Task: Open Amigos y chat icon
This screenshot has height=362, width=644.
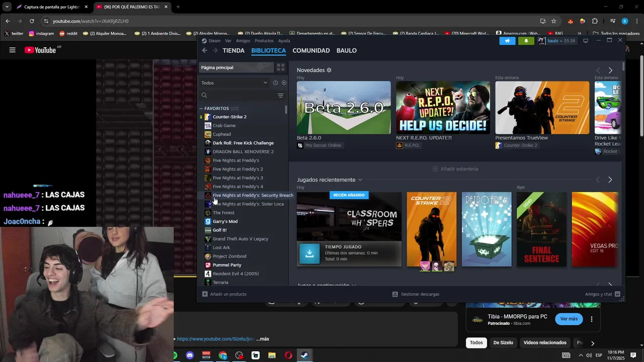Action: [617, 294]
